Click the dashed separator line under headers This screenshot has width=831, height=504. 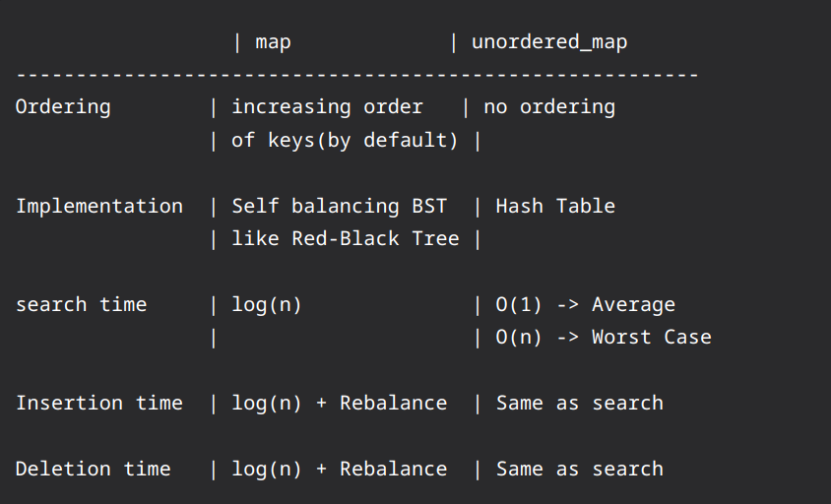tap(356, 75)
